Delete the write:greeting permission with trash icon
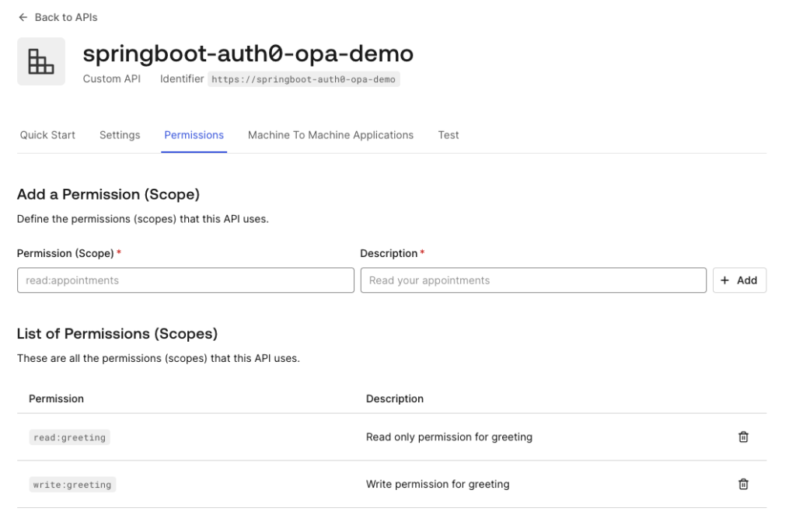The width and height of the screenshot is (796, 532). [743, 484]
